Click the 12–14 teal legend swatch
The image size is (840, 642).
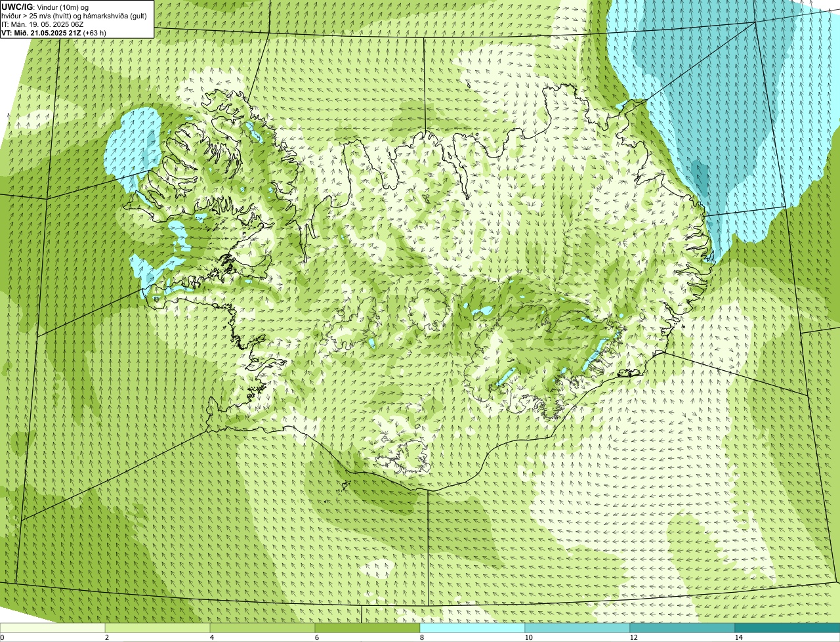(682, 628)
